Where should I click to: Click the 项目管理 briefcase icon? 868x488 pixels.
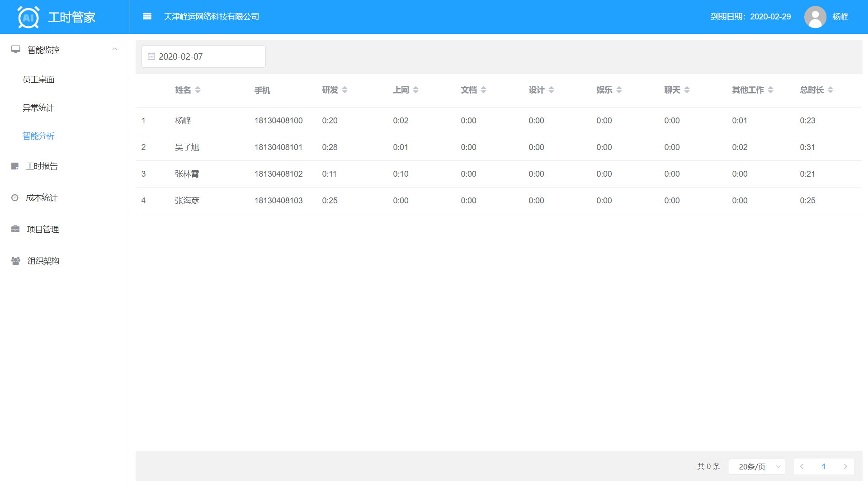15,229
